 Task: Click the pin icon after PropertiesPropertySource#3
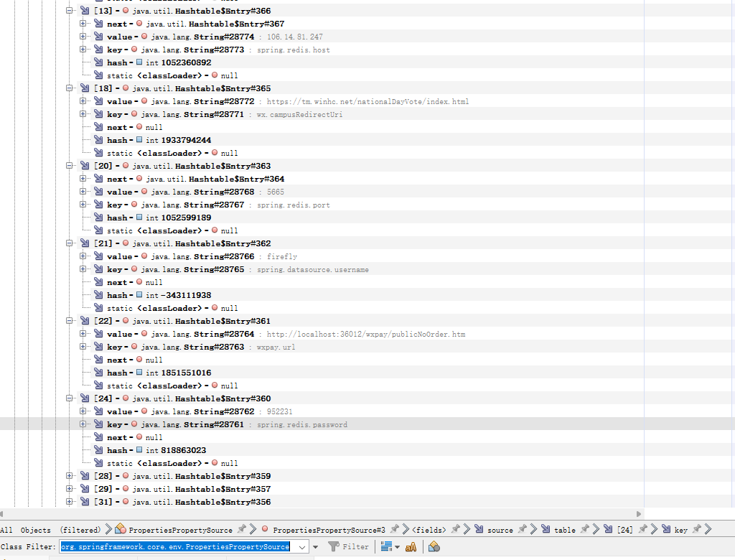pos(395,530)
